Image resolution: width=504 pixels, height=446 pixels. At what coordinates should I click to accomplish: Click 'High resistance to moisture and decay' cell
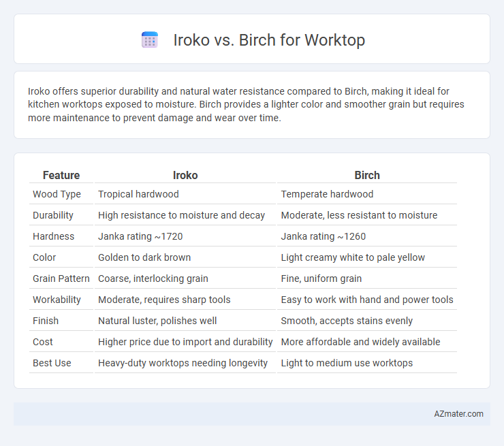pyautogui.click(x=182, y=215)
